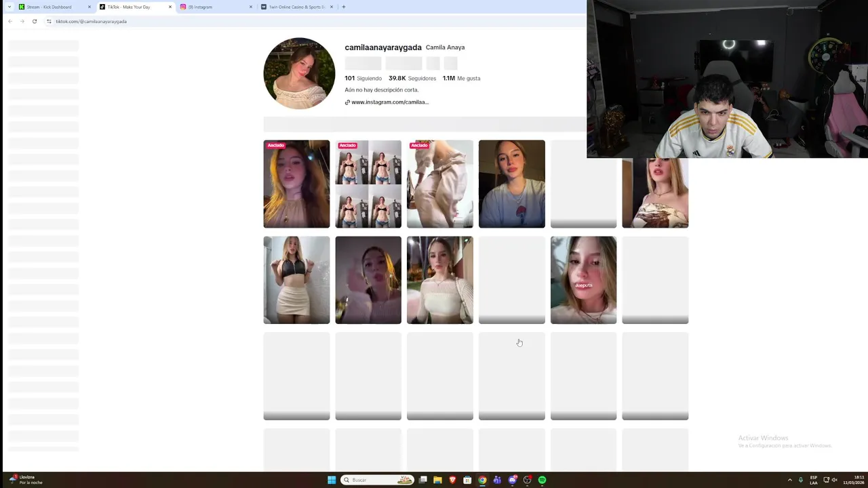Close the TikTok - Make Your Day tab

pos(170,7)
